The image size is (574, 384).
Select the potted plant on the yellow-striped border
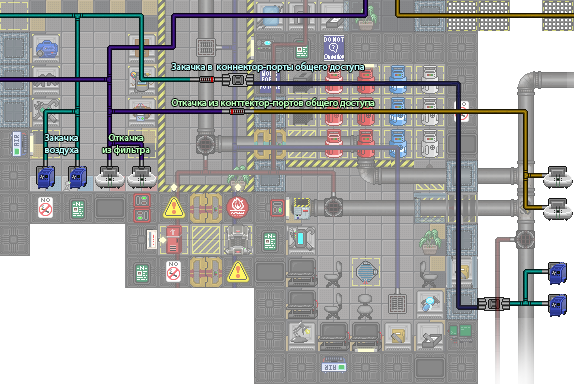tap(238, 177)
